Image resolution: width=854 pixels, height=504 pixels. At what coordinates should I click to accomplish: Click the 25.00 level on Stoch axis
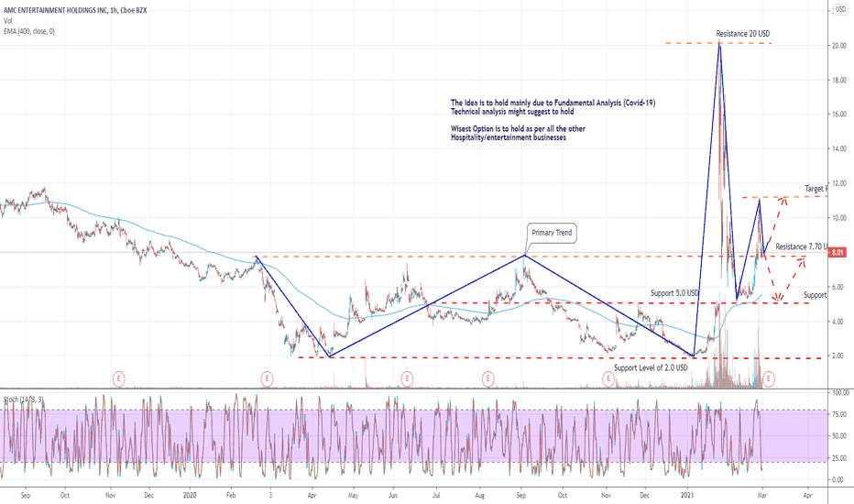click(839, 458)
